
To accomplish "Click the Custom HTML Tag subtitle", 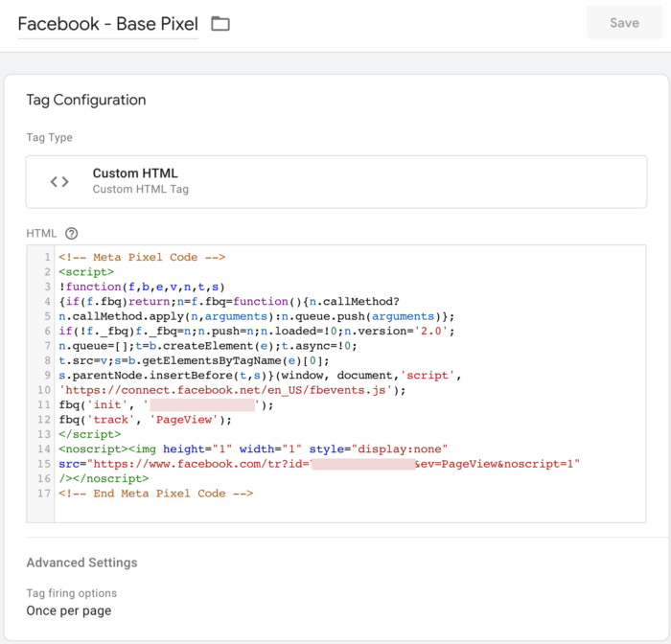I will [x=140, y=189].
